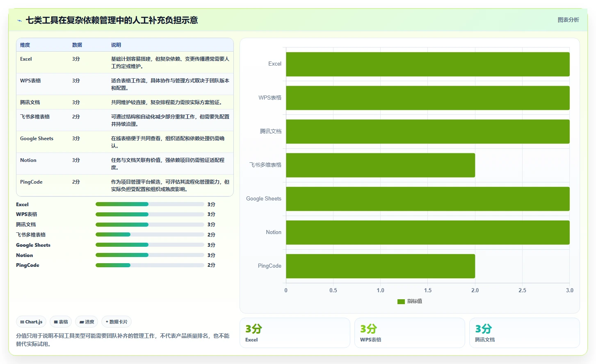Viewport: 596px width, 364px height.
Task: Click the 飞书多维表格 progress bar
Action: point(150,234)
